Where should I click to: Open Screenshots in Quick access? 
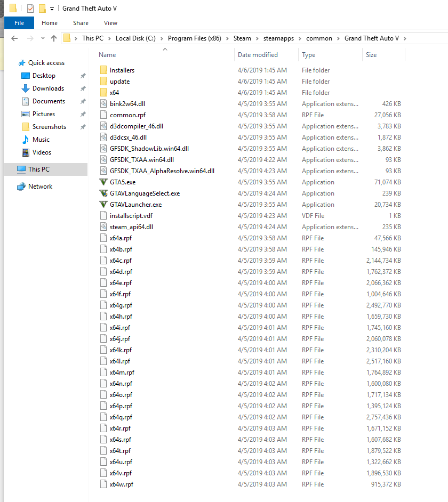[x=49, y=127]
